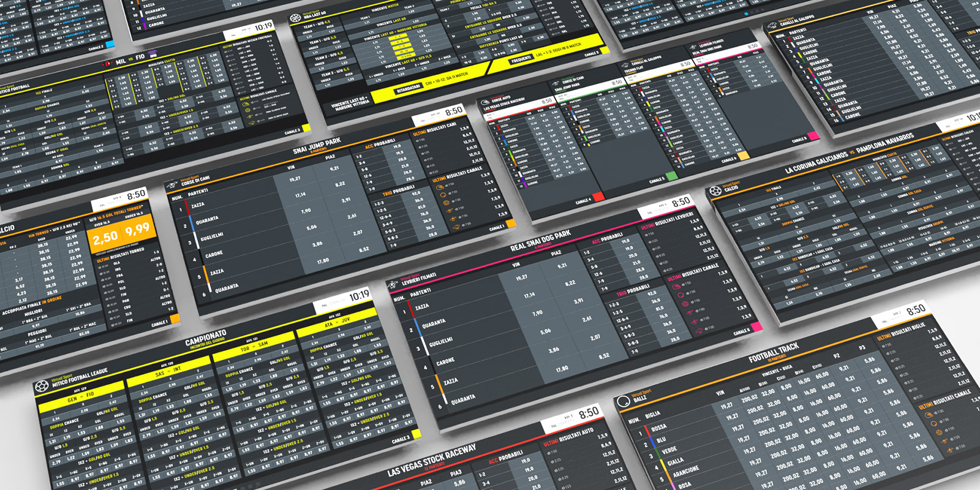Image resolution: width=980 pixels, height=490 pixels.
Task: Click the 9,99 Under 16.5 odds button
Action: [x=137, y=229]
